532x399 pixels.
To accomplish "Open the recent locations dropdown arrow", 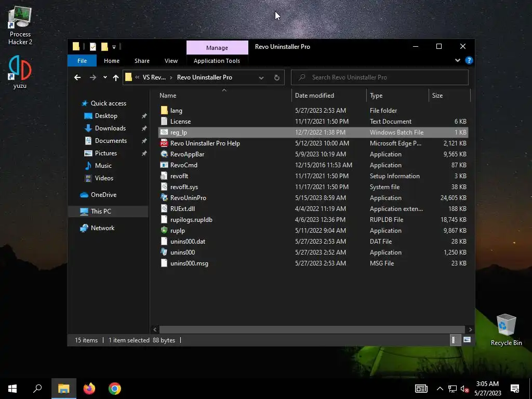I will [x=105, y=77].
